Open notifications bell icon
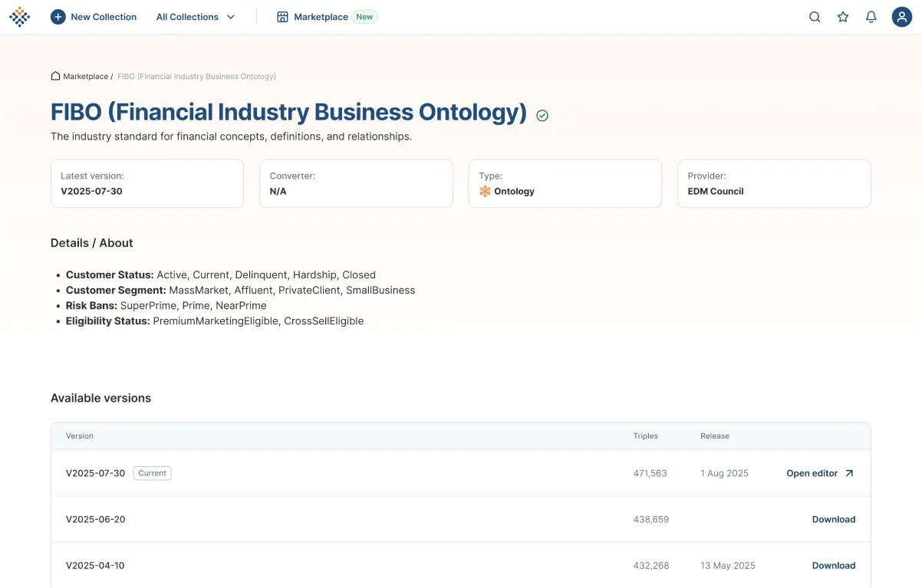The image size is (922, 588). point(871,17)
